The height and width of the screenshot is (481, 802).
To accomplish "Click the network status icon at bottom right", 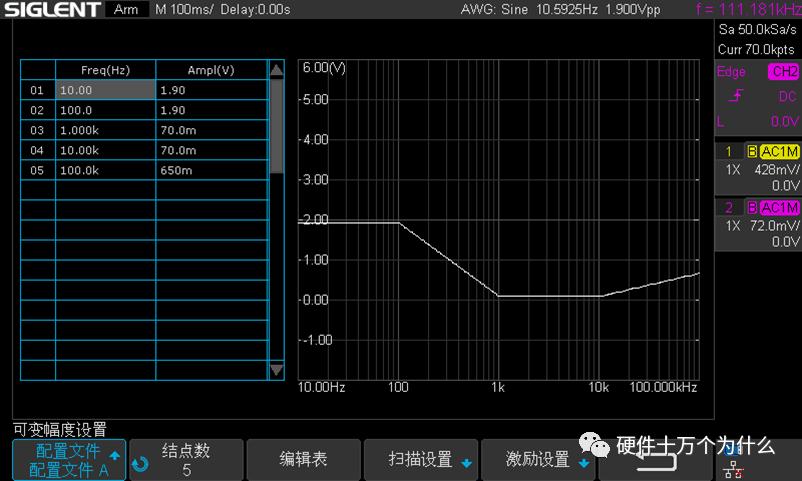I will 734,469.
